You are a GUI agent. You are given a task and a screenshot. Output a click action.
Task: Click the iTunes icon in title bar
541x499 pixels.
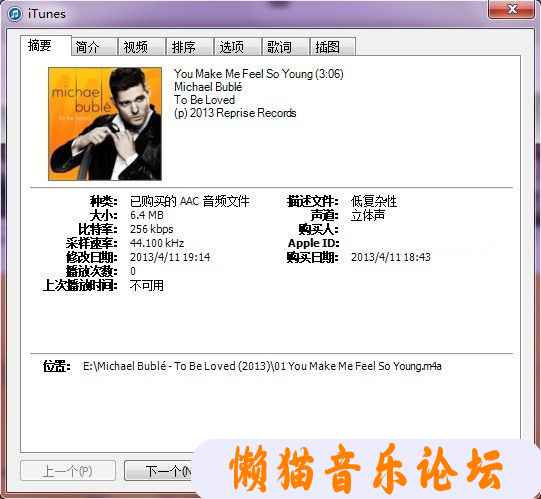point(14,14)
